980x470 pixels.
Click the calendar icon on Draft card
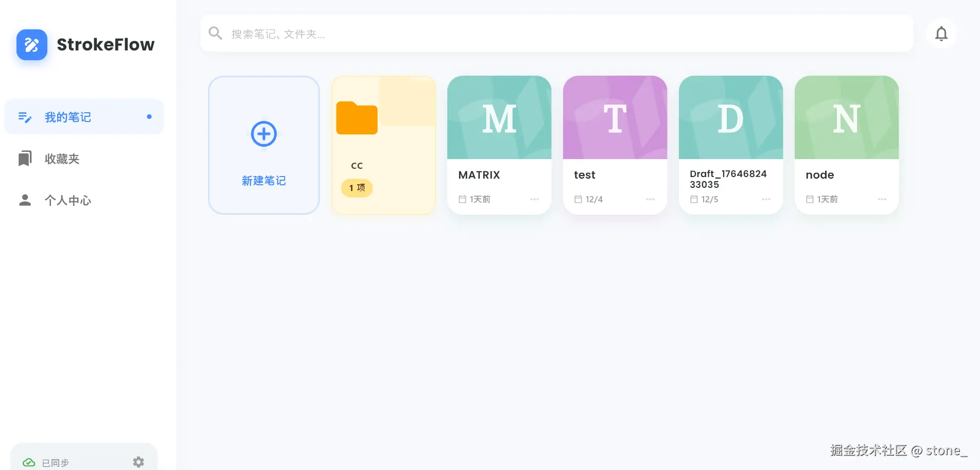[694, 199]
